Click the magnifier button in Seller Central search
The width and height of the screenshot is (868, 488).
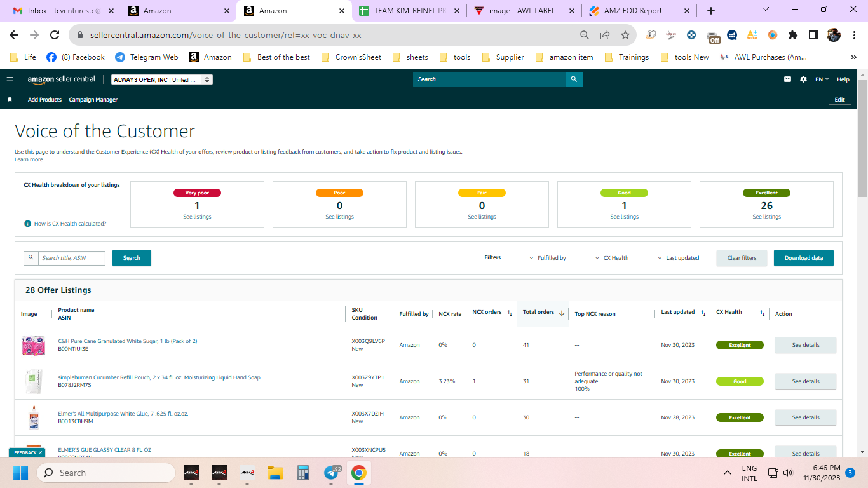pyautogui.click(x=574, y=79)
